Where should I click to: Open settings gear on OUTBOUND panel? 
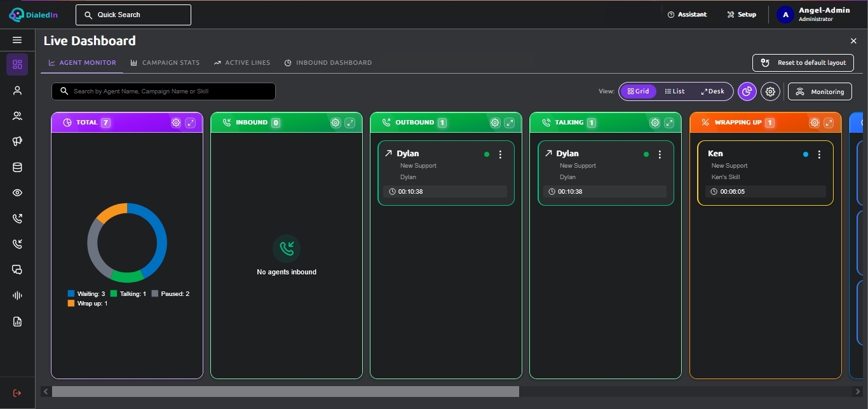coord(495,123)
